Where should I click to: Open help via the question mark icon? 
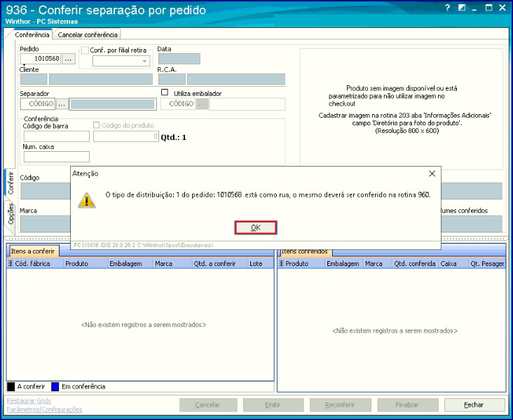pos(448,8)
